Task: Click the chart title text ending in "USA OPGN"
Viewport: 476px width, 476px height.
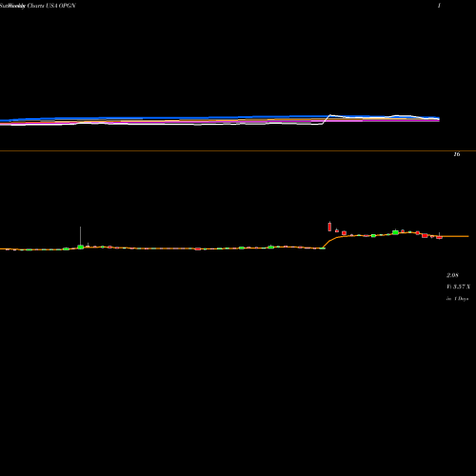Action: coord(38,6)
